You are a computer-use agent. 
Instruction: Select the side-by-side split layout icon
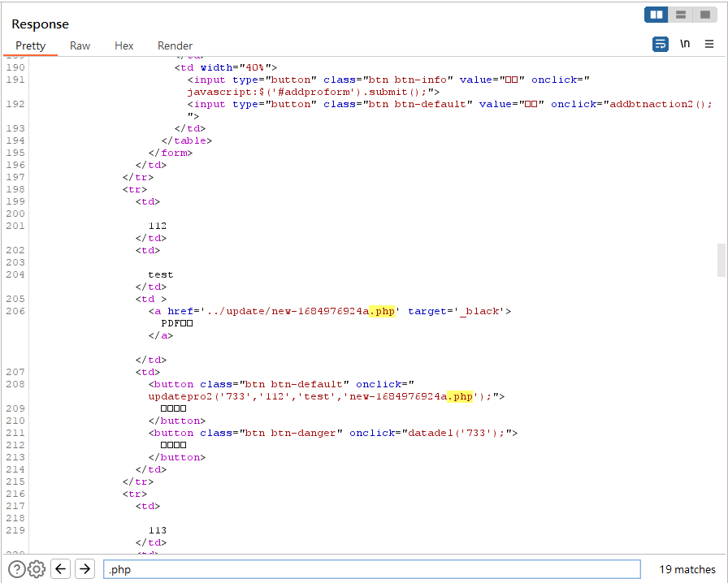[656, 15]
